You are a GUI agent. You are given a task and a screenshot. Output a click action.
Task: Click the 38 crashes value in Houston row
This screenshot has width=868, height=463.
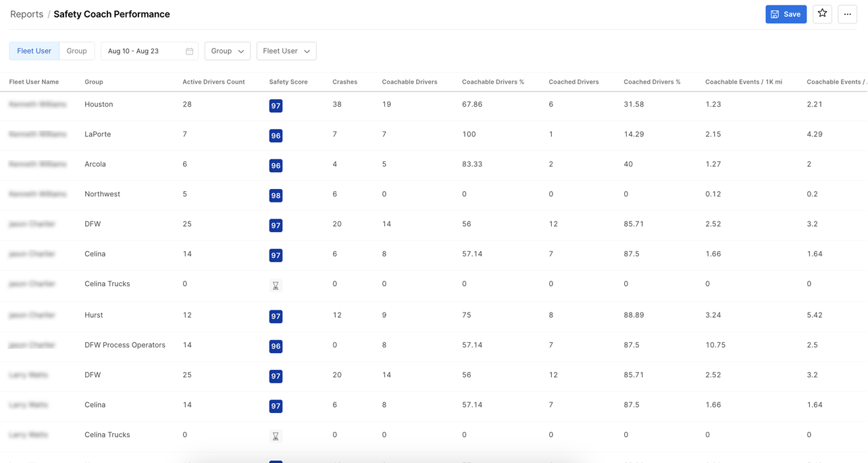(337, 105)
